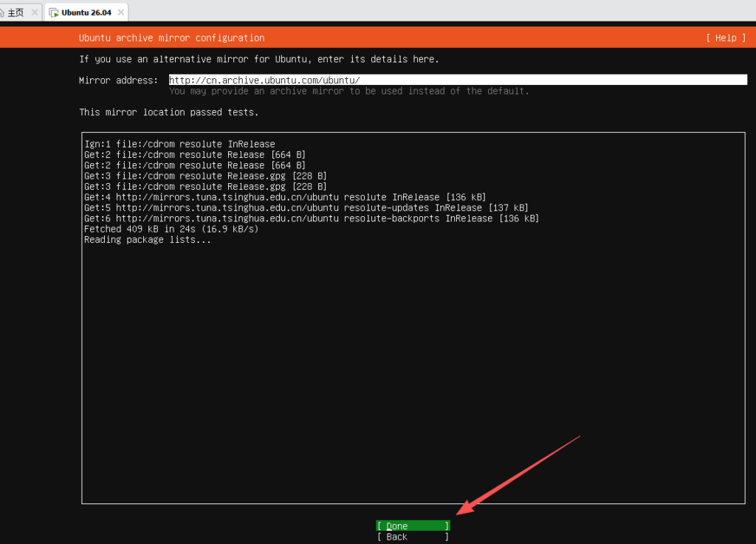Click the home icon on the 主页 tab
The height and width of the screenshot is (544, 756).
(x=2, y=13)
